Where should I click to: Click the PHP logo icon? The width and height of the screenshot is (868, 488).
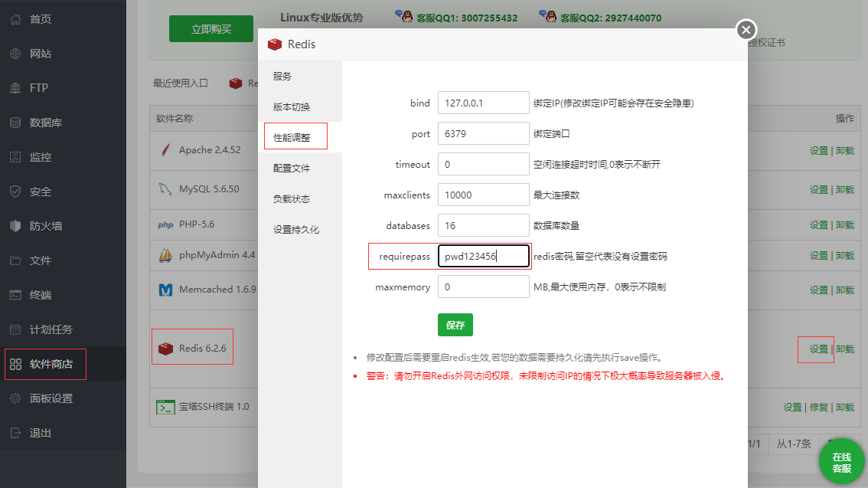165,225
